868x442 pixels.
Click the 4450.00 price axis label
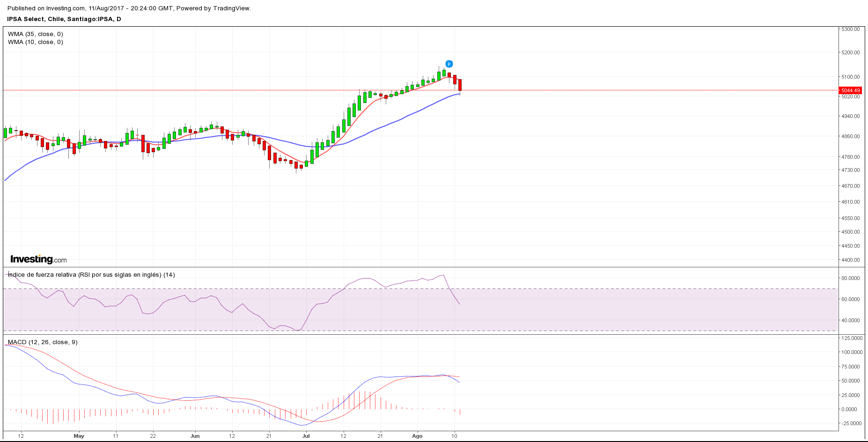point(851,246)
